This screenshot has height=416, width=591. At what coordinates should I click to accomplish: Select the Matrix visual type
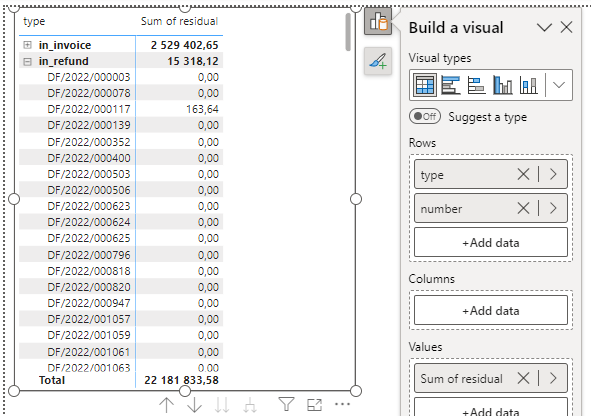(425, 85)
